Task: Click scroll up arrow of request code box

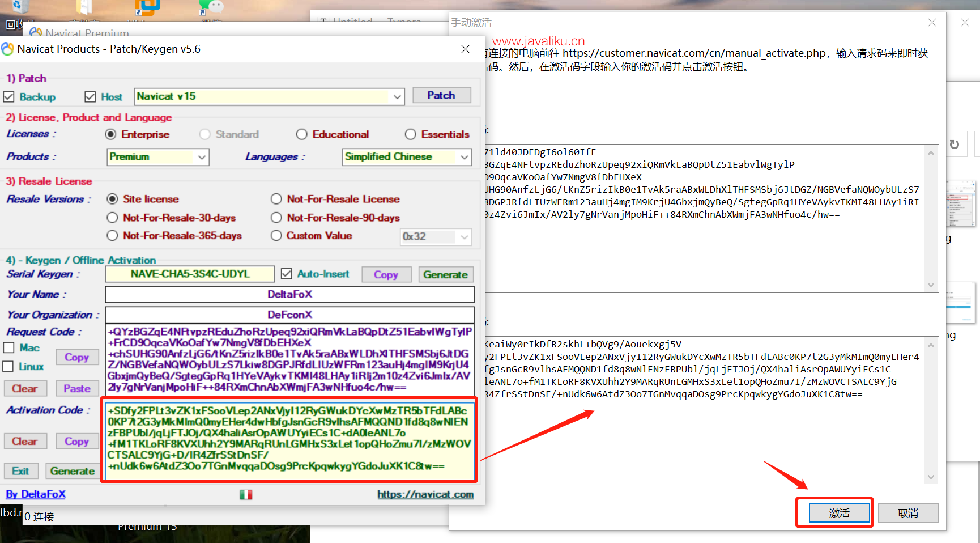Action: (x=931, y=153)
